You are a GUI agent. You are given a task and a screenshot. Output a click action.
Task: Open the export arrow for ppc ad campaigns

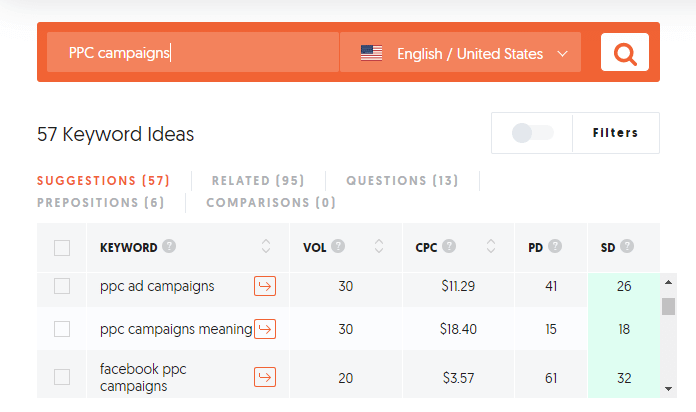click(x=265, y=286)
